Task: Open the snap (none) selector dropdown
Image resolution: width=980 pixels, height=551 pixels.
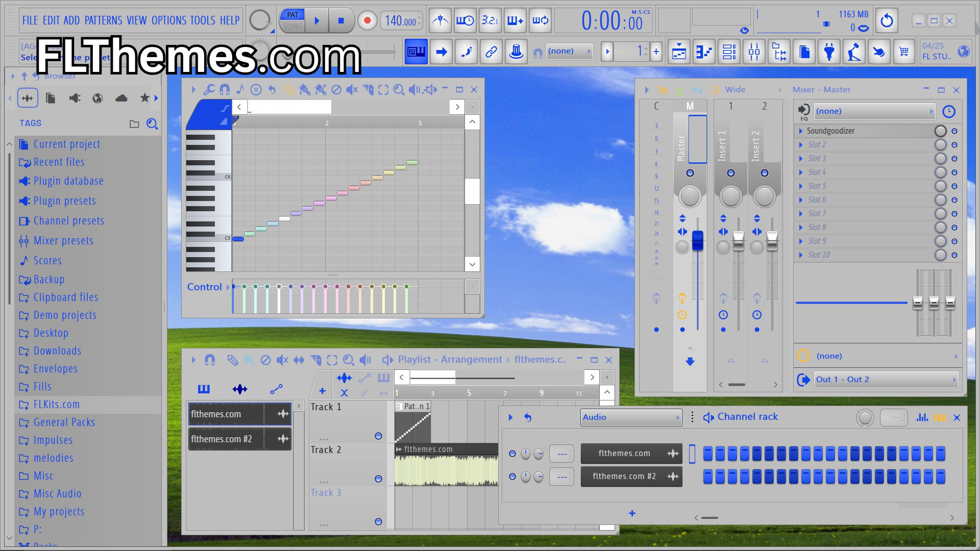Action: click(x=569, y=51)
